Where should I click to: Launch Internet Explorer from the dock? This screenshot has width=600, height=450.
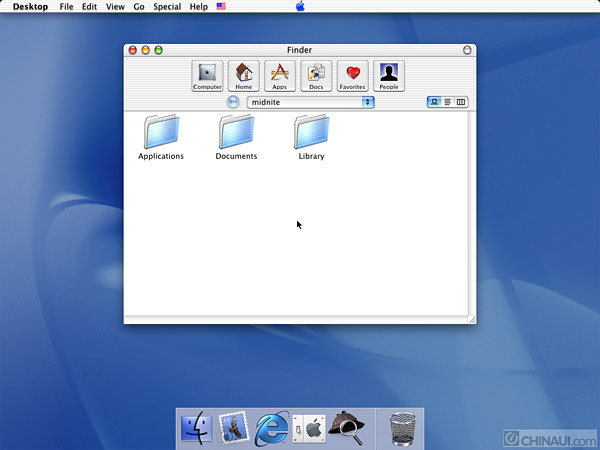tap(271, 428)
